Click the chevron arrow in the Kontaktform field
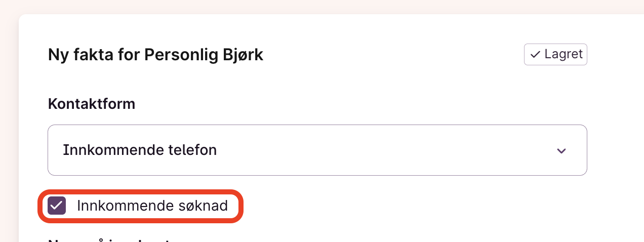Screen dimensions: 644x242 [561, 151]
